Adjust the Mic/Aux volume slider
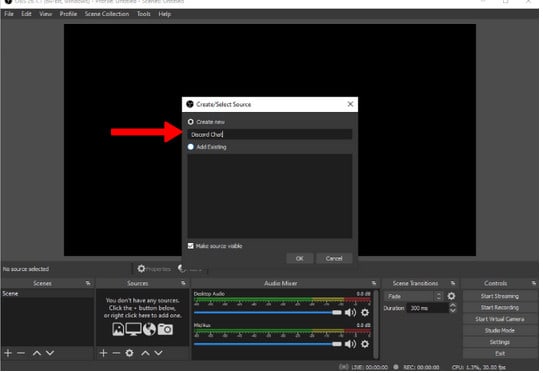The height and width of the screenshot is (373, 543). (268, 345)
